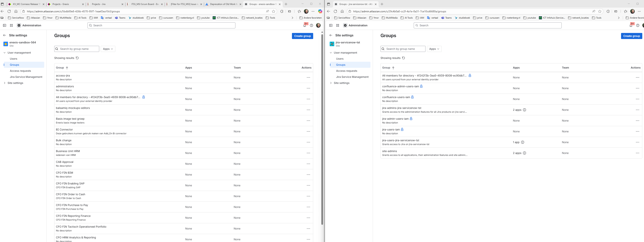Image resolution: width=644 pixels, height=242 pixels.
Task: Sort arrow on Group column, left window
Action: point(67,68)
